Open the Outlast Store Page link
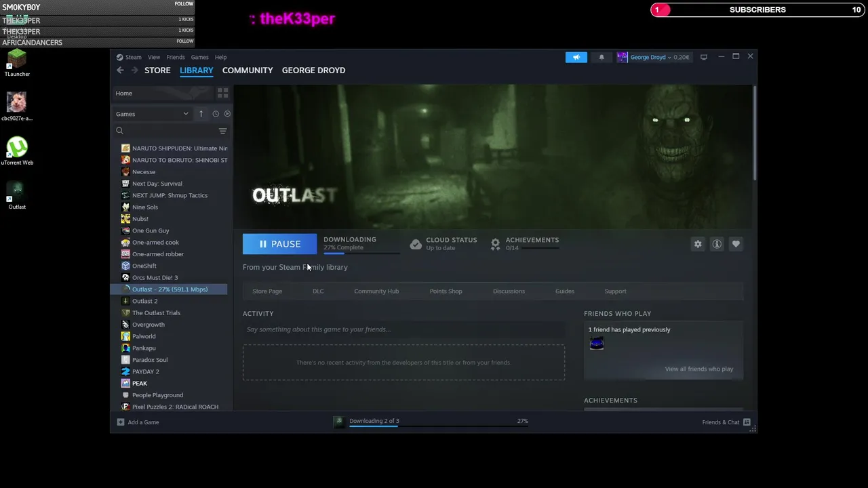 [x=267, y=291]
